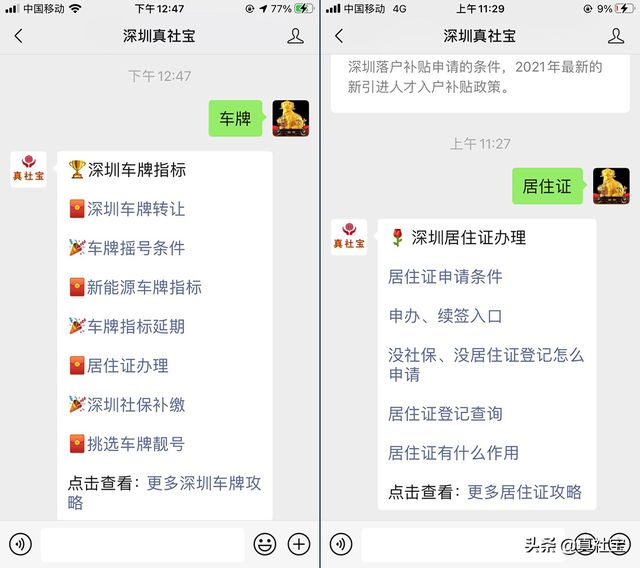The width and height of the screenshot is (640, 568).
Task: Open profile icon in left chat header
Action: (x=295, y=36)
